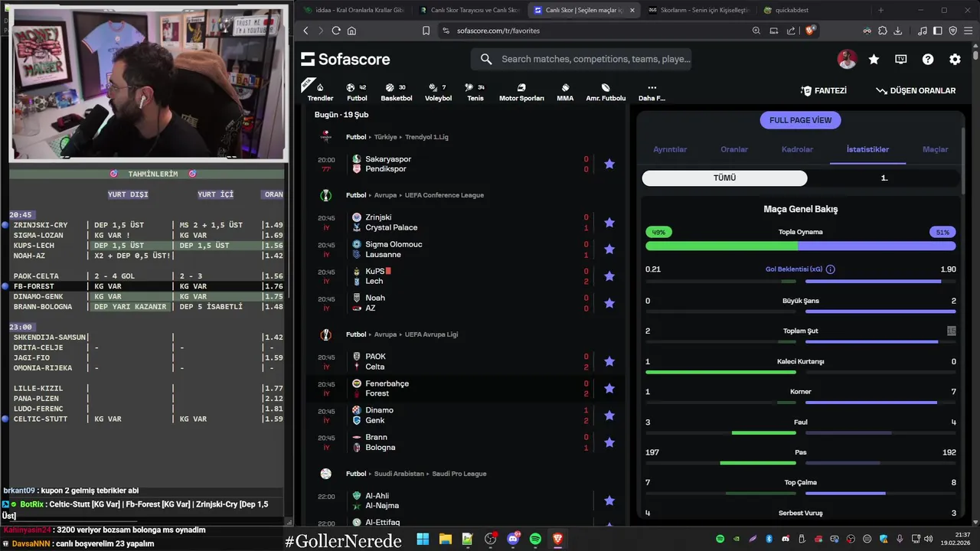Open the Amr. Futbolu category
The width and height of the screenshot is (980, 551).
(606, 92)
